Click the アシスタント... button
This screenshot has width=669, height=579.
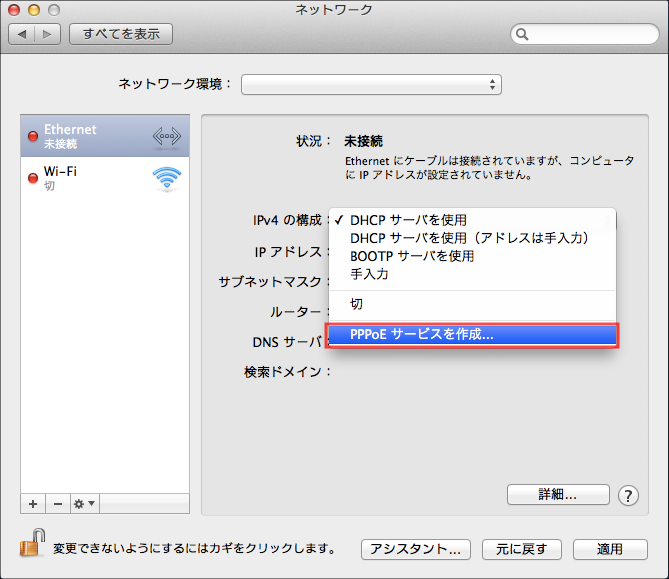point(416,549)
